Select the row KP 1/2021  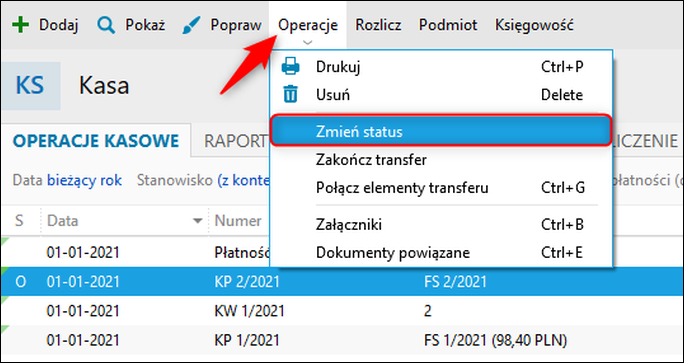[x=342, y=340]
